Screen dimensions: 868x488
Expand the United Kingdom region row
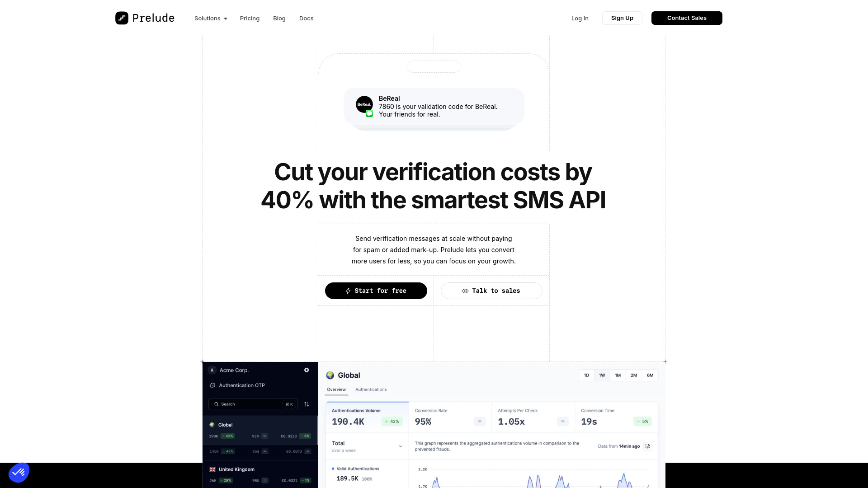(x=237, y=469)
